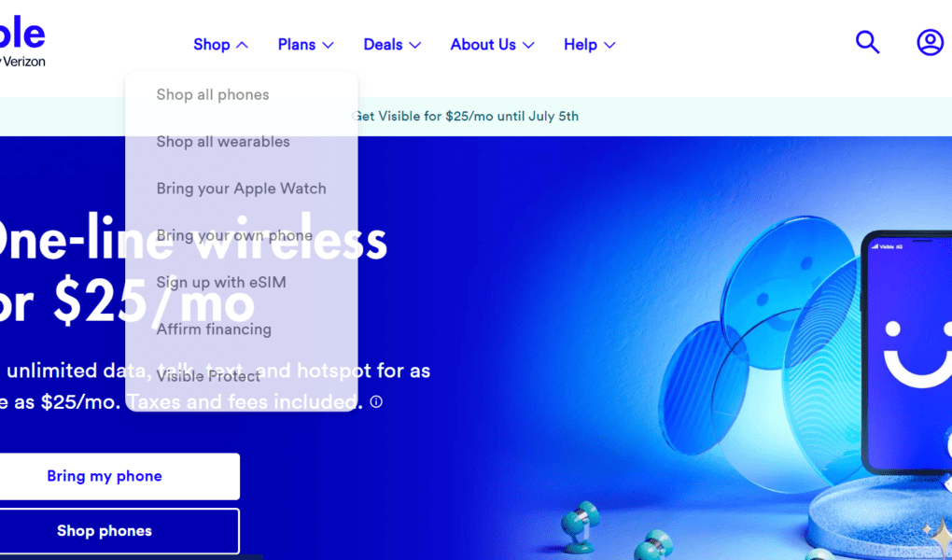Viewport: 952px width, 560px height.
Task: Choose 'Sign up with eSIM'
Action: [x=221, y=282]
